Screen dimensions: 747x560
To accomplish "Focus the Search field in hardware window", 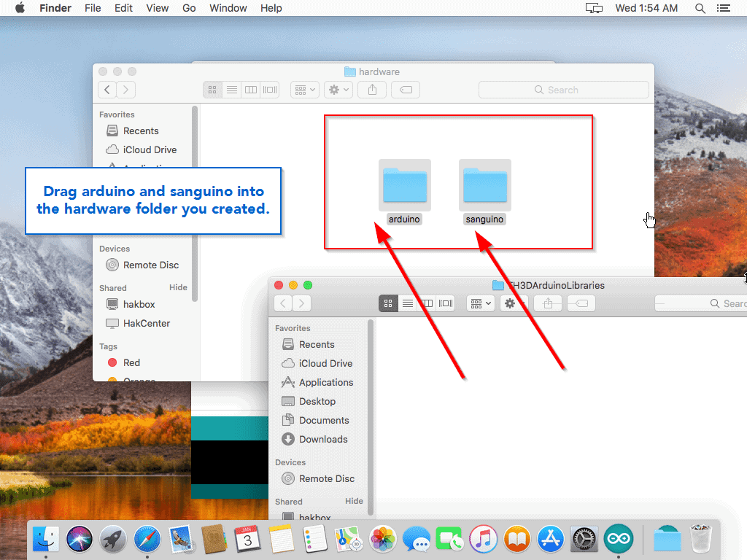I will [x=564, y=90].
